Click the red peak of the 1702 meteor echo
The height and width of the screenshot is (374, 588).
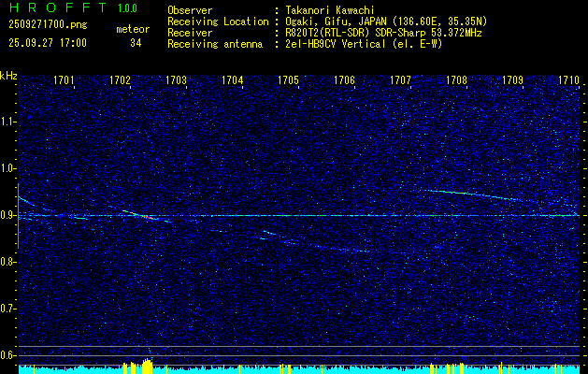pyautogui.click(x=147, y=217)
